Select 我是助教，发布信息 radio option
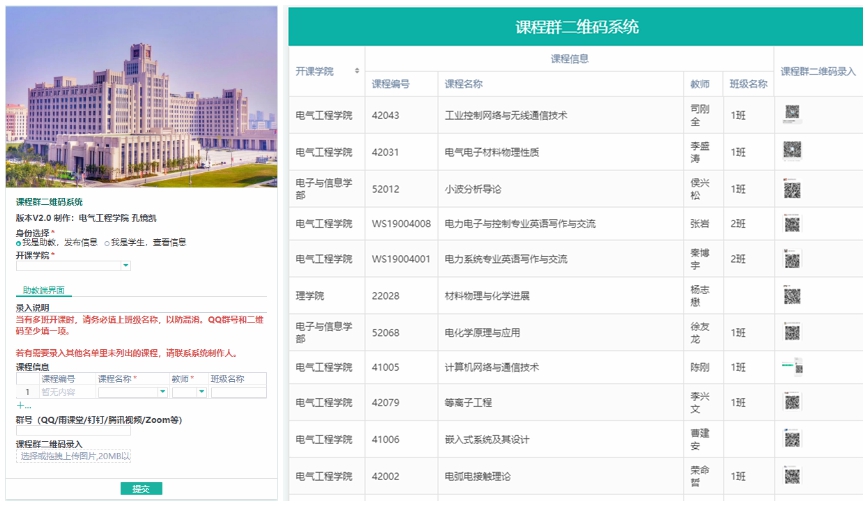The width and height of the screenshot is (868, 506). pos(19,242)
